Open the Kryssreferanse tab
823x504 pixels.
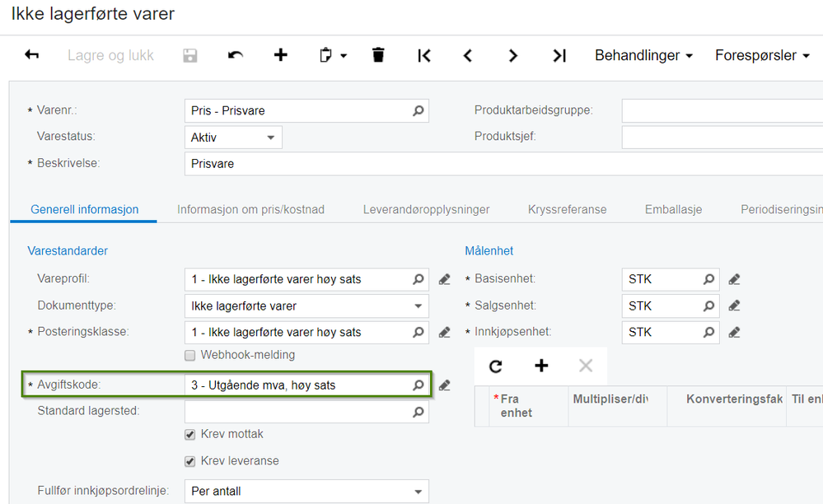pos(567,210)
